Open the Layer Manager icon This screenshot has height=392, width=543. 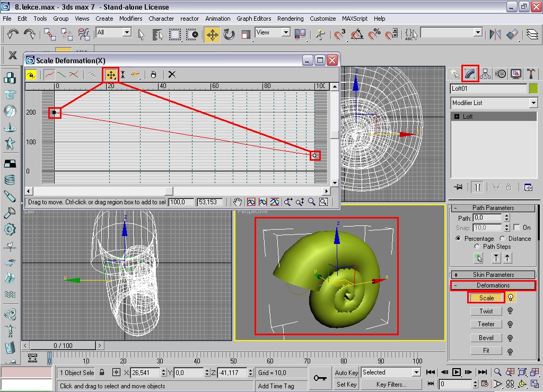click(532, 34)
